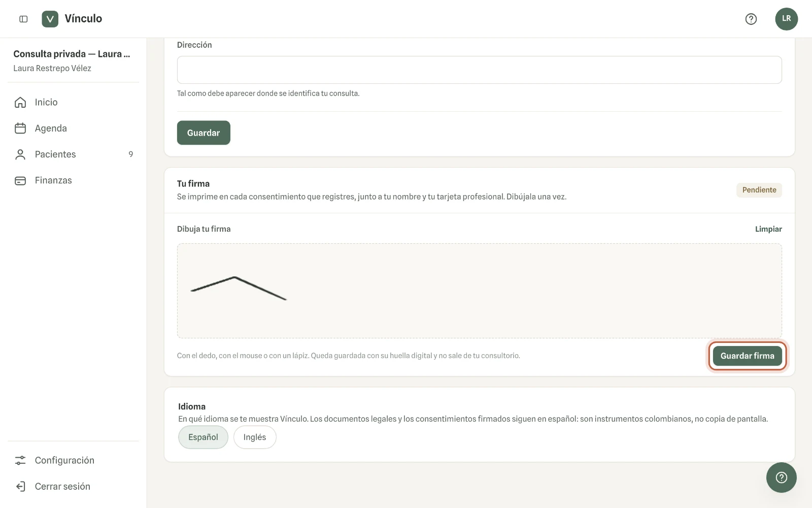Click the Dirección input field
This screenshot has height=508, width=812.
[x=479, y=70]
